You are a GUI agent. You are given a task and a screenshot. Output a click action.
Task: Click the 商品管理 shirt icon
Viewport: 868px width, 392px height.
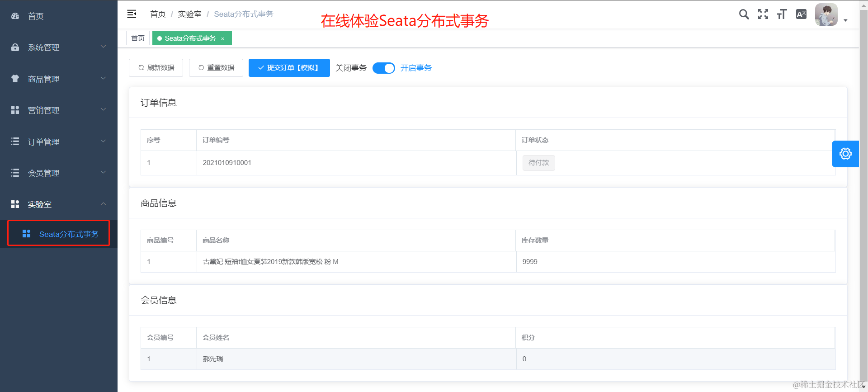pos(15,79)
